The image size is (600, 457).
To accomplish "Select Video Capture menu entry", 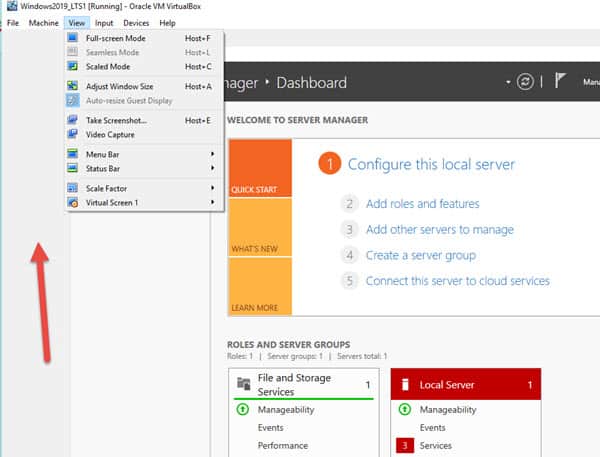I will [x=145, y=134].
